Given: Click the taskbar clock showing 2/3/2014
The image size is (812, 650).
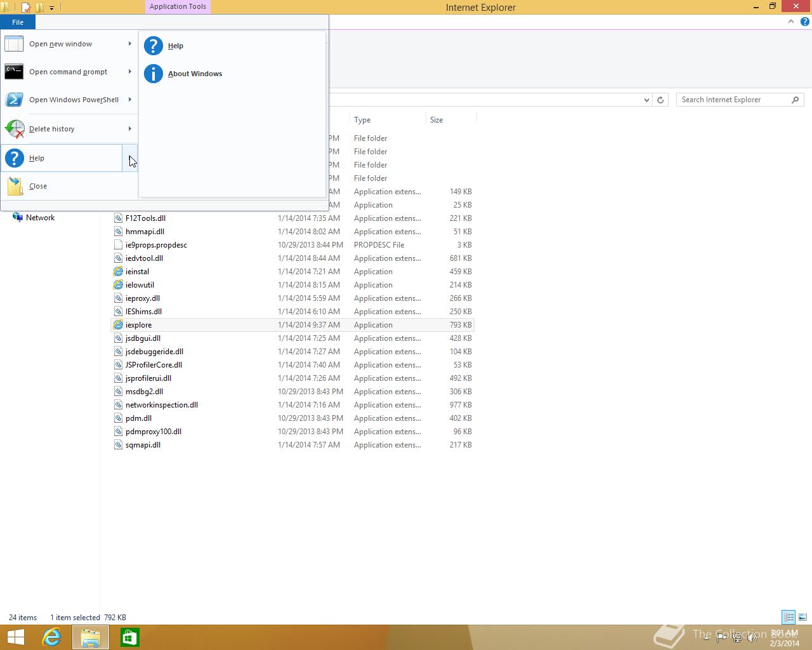Looking at the screenshot, I should [x=785, y=638].
